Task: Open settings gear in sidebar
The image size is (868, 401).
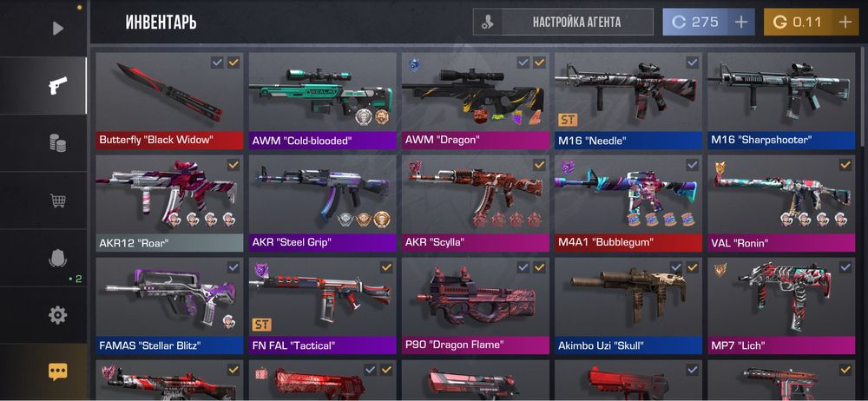Action: (x=57, y=315)
